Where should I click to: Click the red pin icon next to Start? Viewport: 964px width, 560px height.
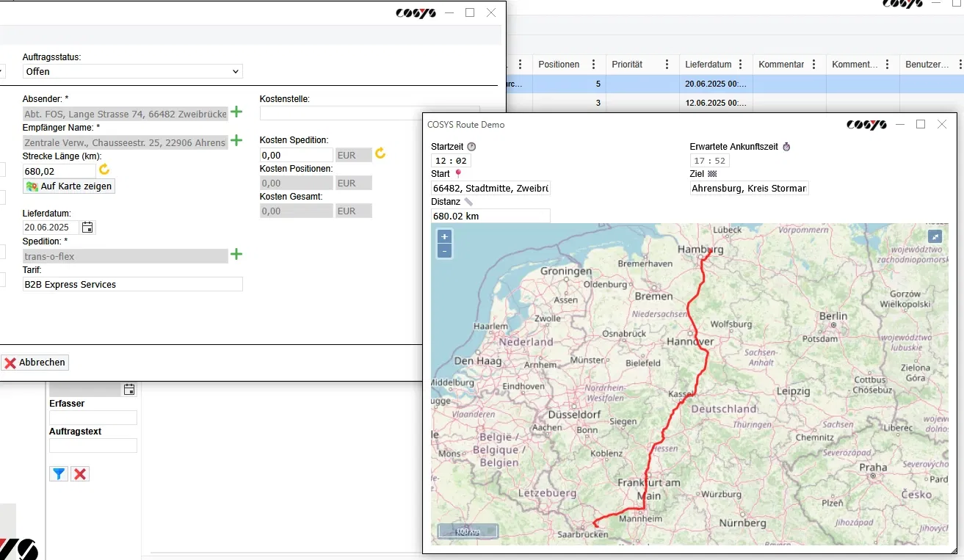tap(458, 174)
